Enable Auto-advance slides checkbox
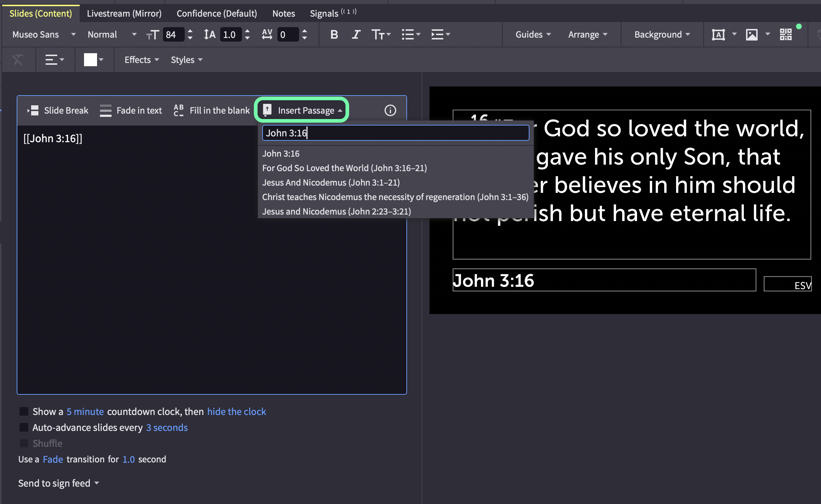 24,427
